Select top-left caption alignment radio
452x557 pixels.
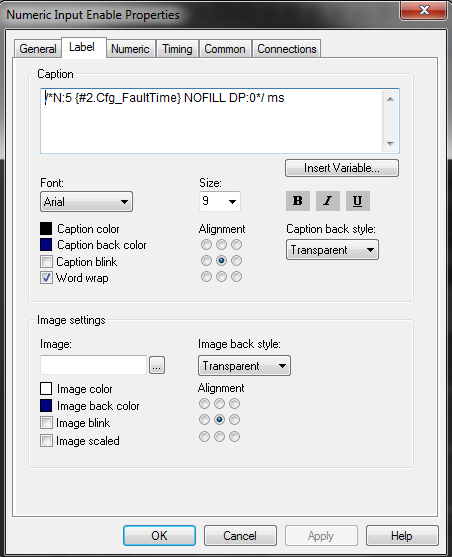point(206,244)
